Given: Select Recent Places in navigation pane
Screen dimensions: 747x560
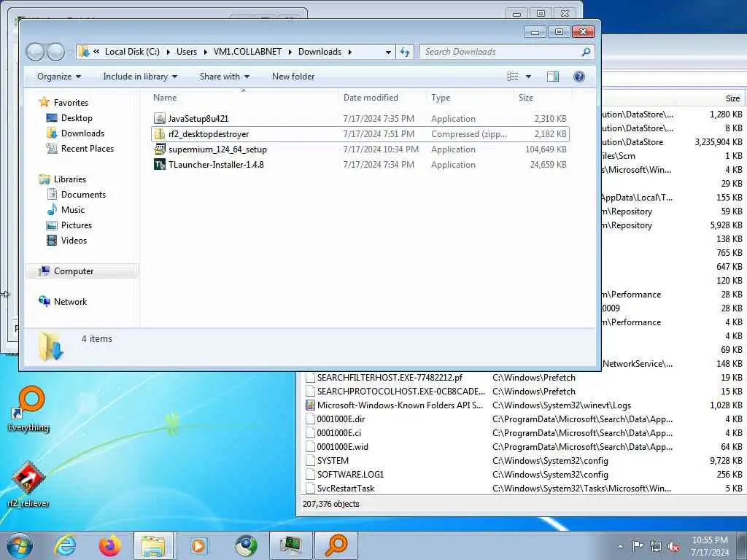Looking at the screenshot, I should pos(88,149).
